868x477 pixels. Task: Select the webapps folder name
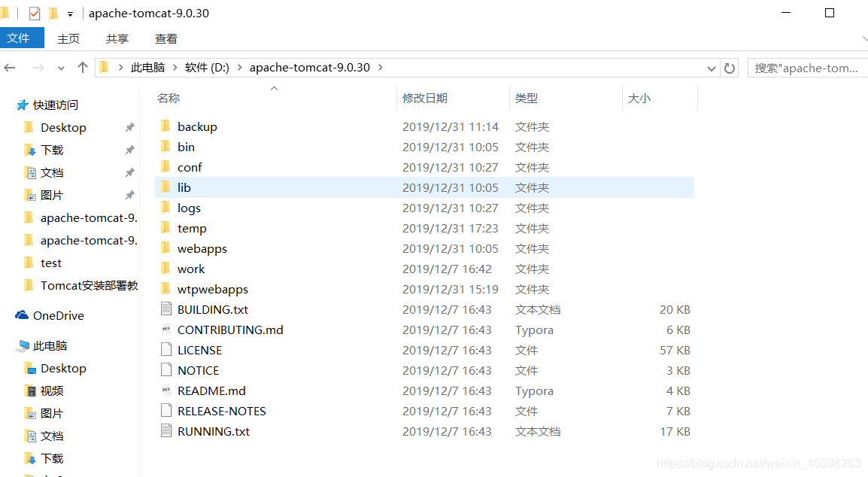tap(202, 249)
